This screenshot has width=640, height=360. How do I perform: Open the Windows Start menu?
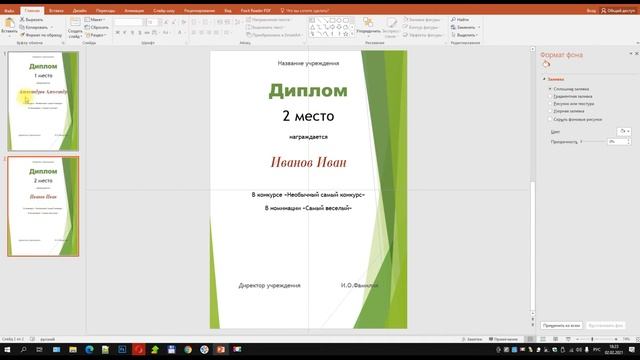click(7, 350)
